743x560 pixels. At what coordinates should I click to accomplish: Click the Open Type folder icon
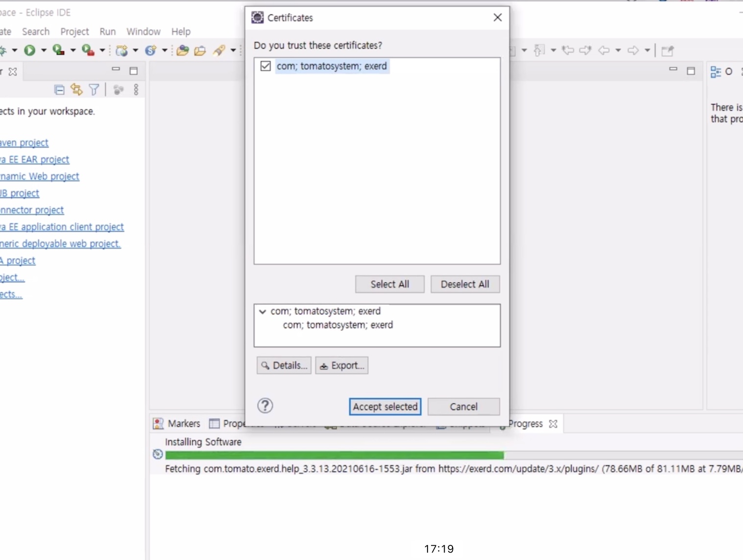pyautogui.click(x=183, y=50)
